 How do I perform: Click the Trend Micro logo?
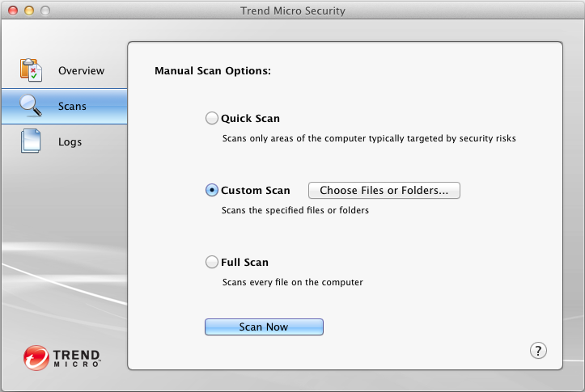click(x=62, y=356)
